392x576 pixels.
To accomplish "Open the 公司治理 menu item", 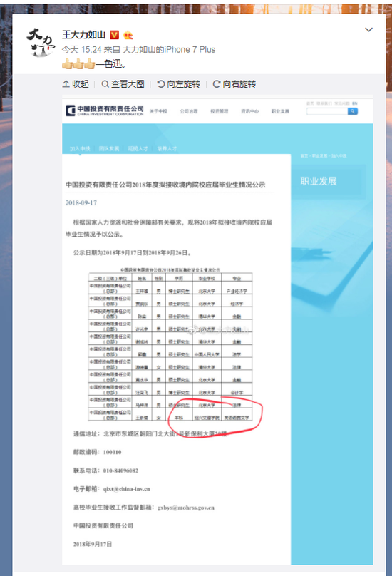I will (189, 111).
